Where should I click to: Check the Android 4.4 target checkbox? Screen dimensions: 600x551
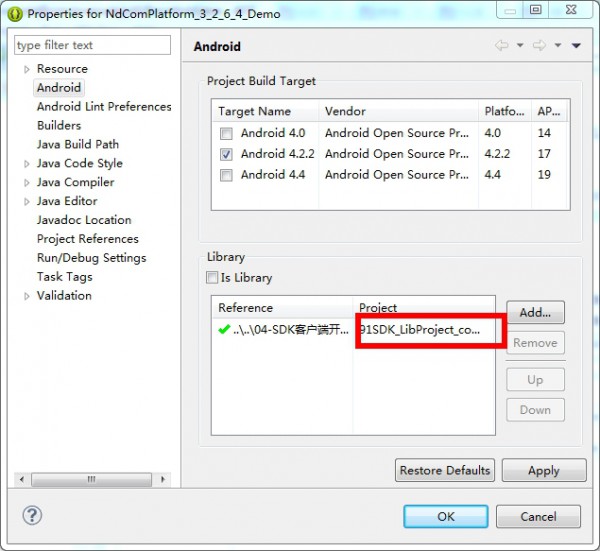coord(226,175)
